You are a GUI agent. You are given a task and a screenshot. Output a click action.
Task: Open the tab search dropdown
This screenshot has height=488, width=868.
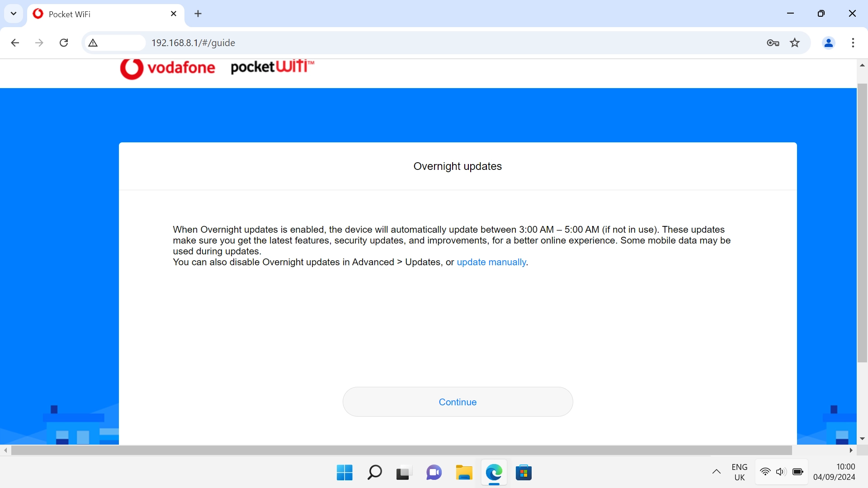13,14
